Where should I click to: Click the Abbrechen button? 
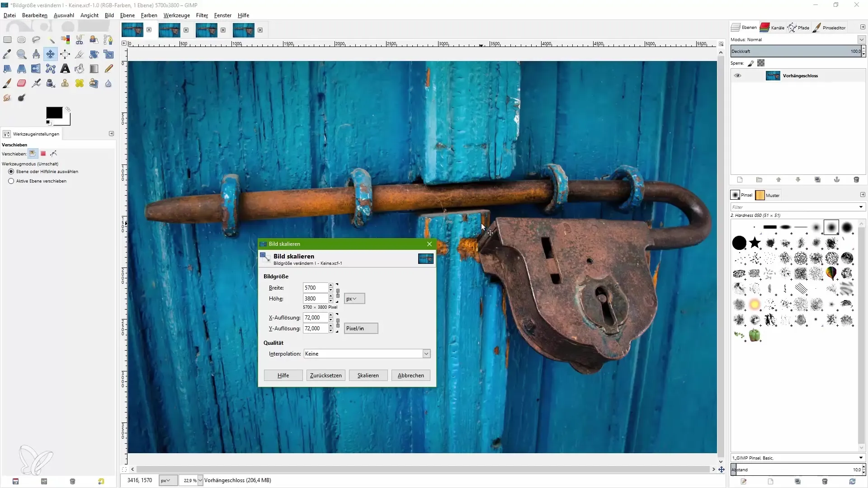tap(411, 375)
